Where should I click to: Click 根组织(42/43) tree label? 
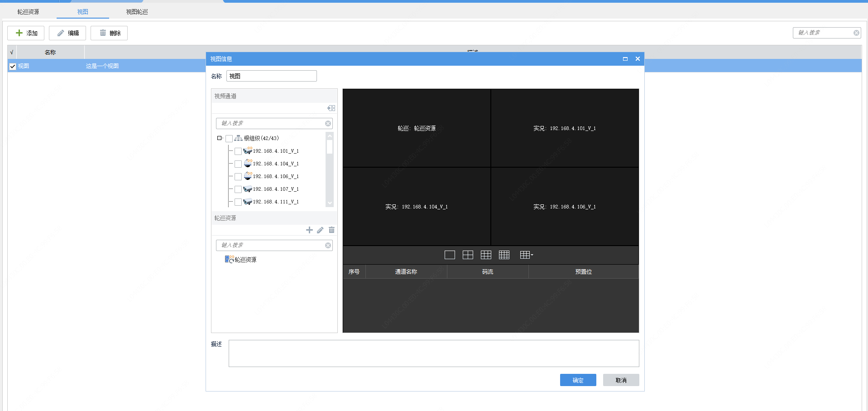pos(261,138)
